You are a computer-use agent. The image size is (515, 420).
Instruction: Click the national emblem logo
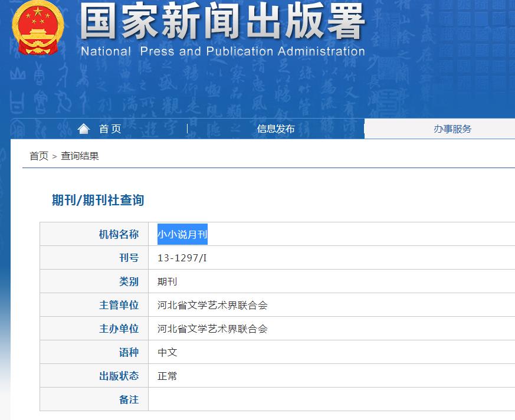[x=38, y=28]
